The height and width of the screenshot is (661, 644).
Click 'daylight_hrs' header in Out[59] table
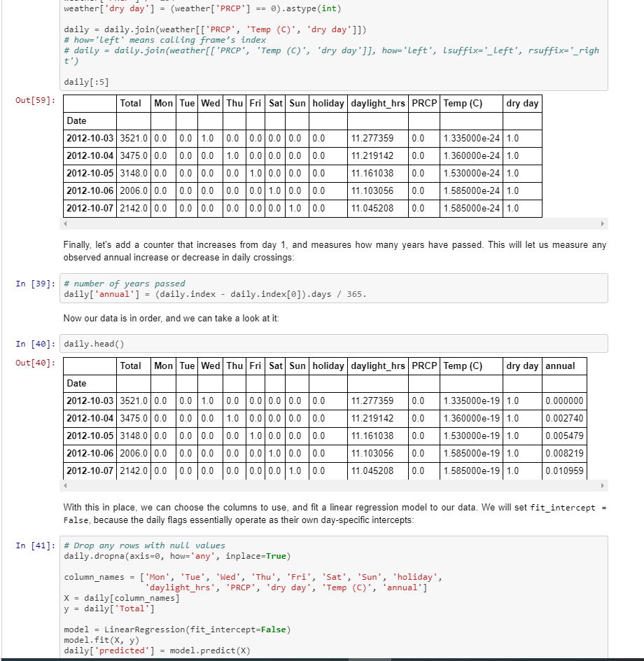click(x=377, y=104)
